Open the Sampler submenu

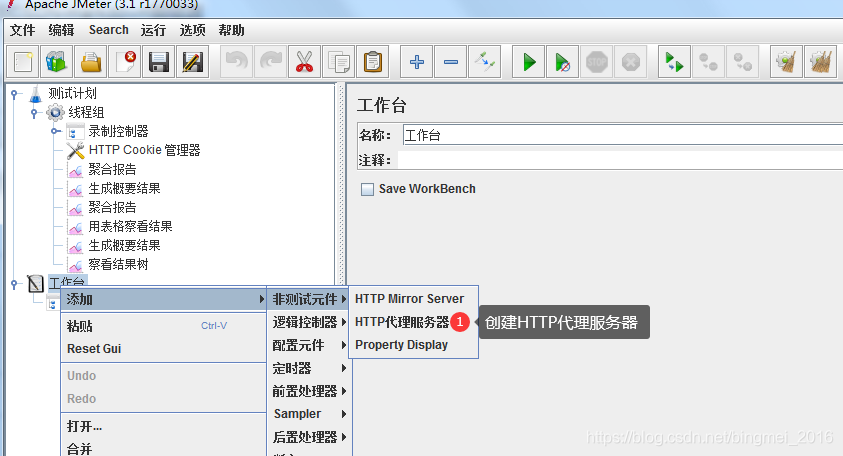(x=309, y=414)
